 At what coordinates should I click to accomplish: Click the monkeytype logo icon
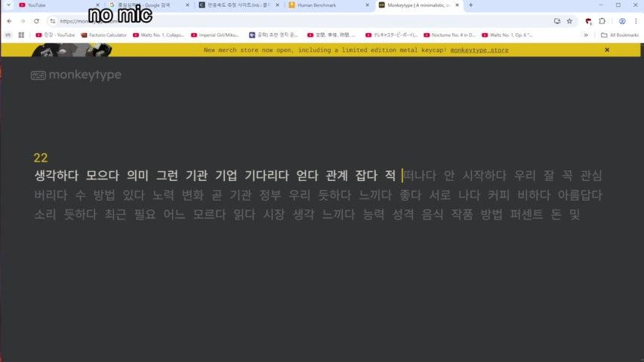click(x=39, y=75)
